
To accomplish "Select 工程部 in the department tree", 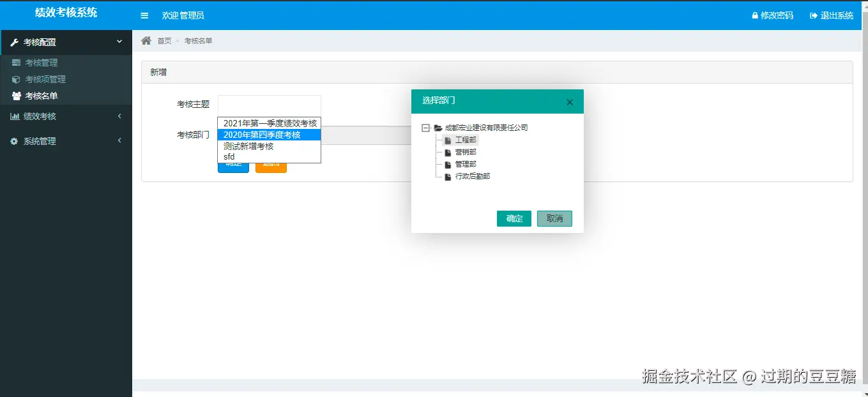I will pyautogui.click(x=466, y=140).
